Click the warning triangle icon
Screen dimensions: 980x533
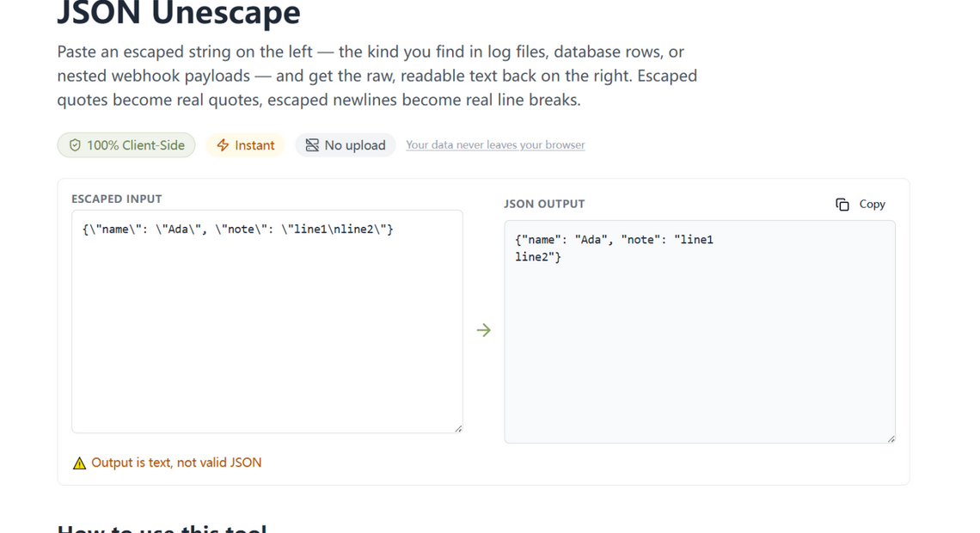[79, 463]
